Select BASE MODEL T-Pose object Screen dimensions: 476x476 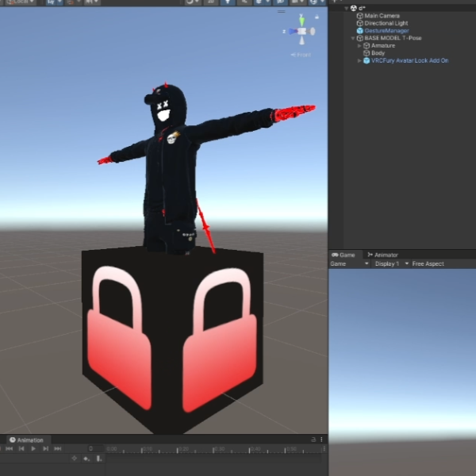[393, 38]
